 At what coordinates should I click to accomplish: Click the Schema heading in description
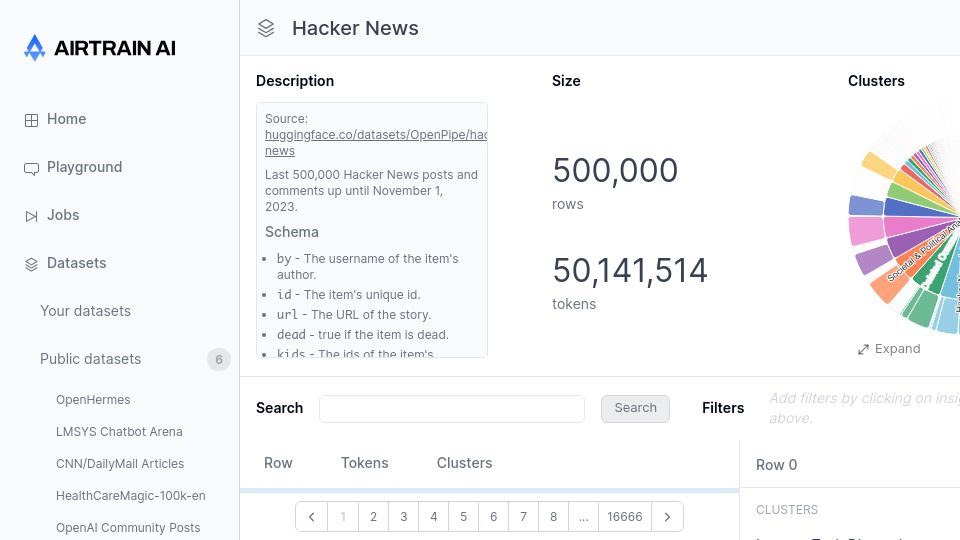point(291,232)
